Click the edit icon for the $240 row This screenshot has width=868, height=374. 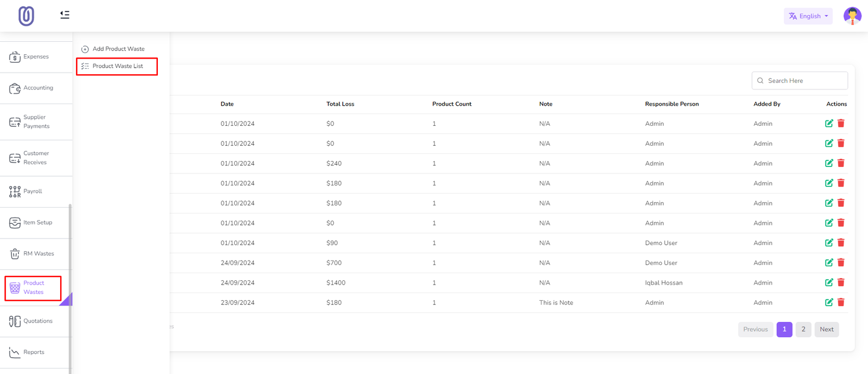tap(828, 163)
